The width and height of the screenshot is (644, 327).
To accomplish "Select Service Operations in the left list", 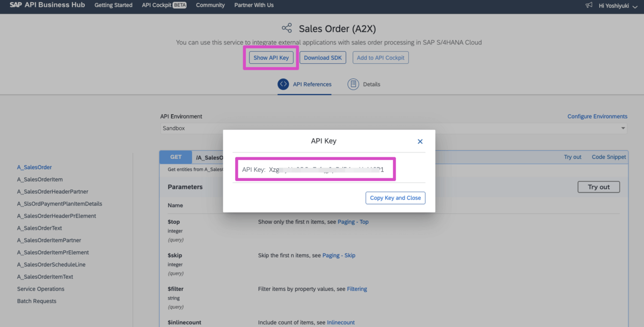I will 41,289.
